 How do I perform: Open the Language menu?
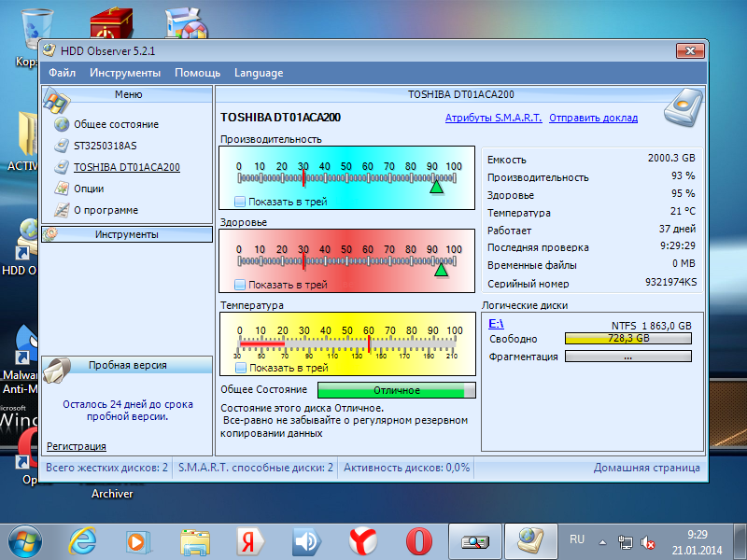click(x=259, y=73)
